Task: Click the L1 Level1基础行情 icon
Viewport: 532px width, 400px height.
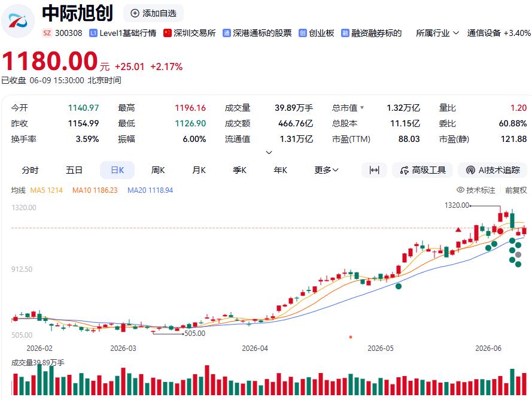Action: (93, 33)
